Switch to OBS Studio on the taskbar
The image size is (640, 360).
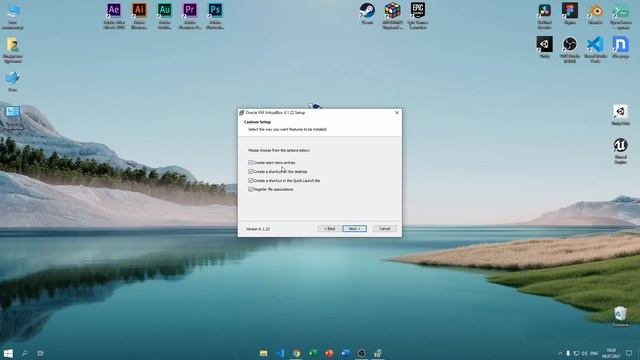[x=362, y=353]
